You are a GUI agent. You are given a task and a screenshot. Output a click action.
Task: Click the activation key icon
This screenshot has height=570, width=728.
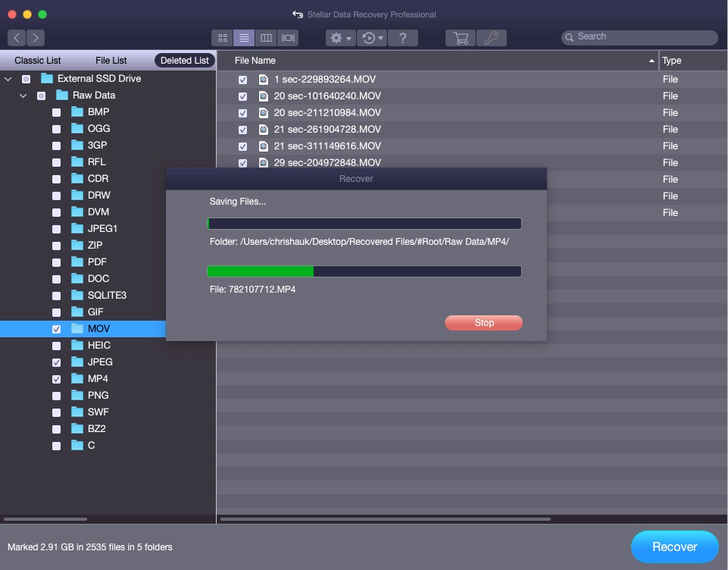point(492,38)
